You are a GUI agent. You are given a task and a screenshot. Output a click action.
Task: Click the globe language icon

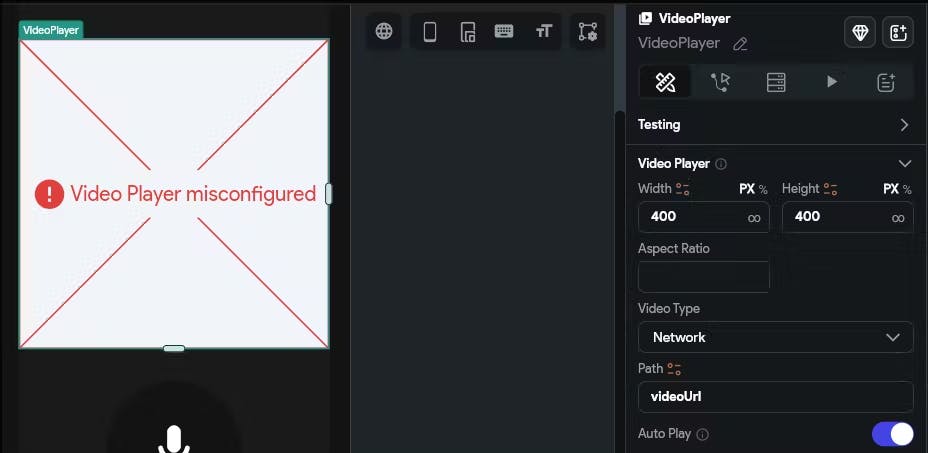point(384,31)
